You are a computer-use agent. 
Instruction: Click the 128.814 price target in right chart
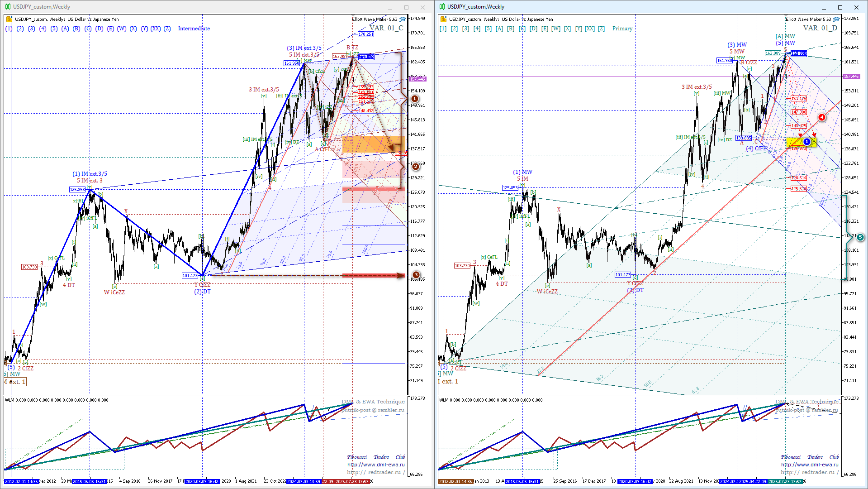coord(799,178)
